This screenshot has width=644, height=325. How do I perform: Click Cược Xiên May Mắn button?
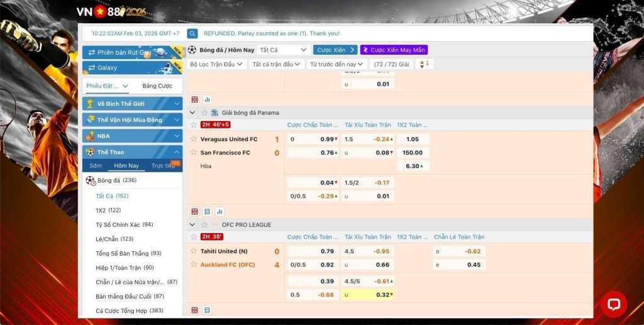(394, 50)
